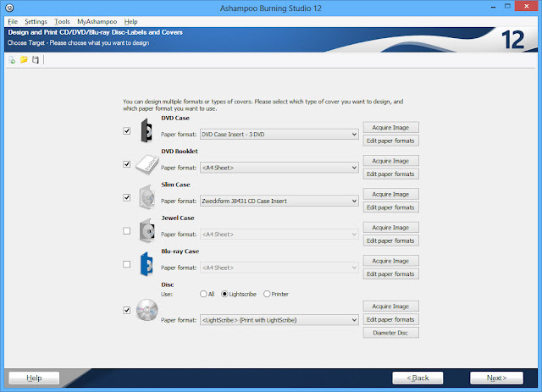Uncheck the DVD Case checkbox
Screen dimensions: 542x392
point(127,131)
